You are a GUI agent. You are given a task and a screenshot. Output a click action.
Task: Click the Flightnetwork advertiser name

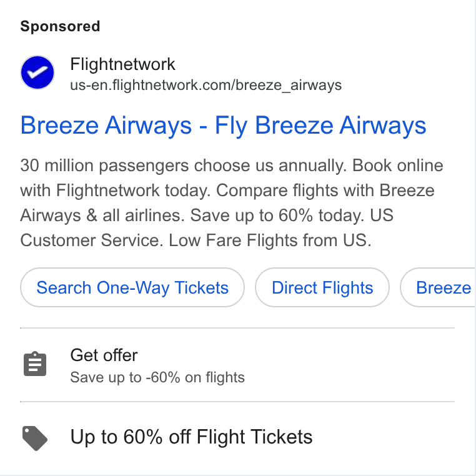[122, 64]
